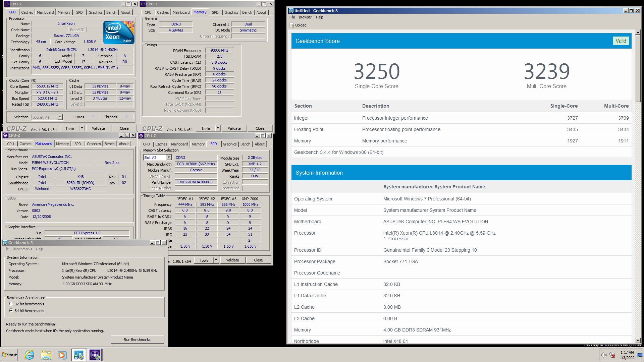This screenshot has height=362, width=644.
Task: Click the Memory performance description text
Action: point(385,141)
